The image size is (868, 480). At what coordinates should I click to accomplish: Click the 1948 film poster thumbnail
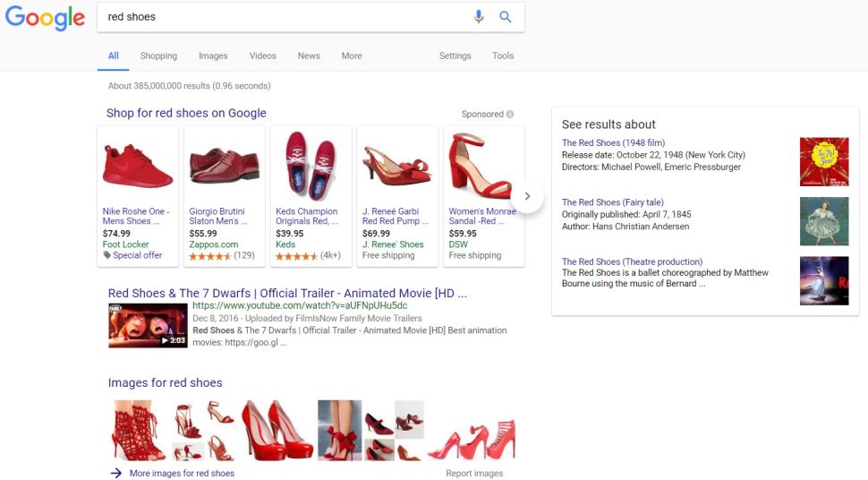pyautogui.click(x=824, y=162)
